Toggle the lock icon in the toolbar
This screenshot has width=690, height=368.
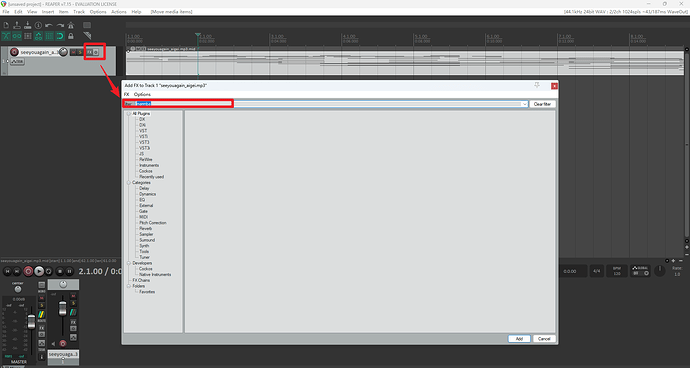[71, 36]
